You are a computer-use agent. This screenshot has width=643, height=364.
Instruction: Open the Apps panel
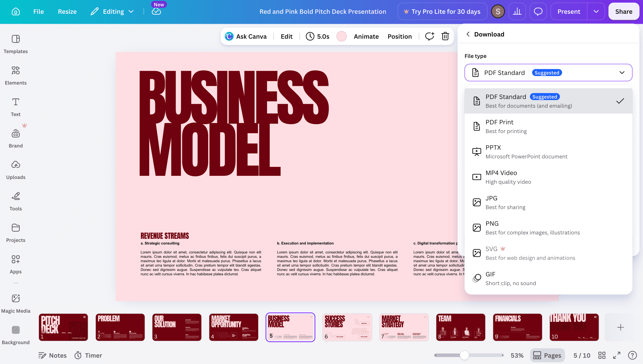point(16,265)
